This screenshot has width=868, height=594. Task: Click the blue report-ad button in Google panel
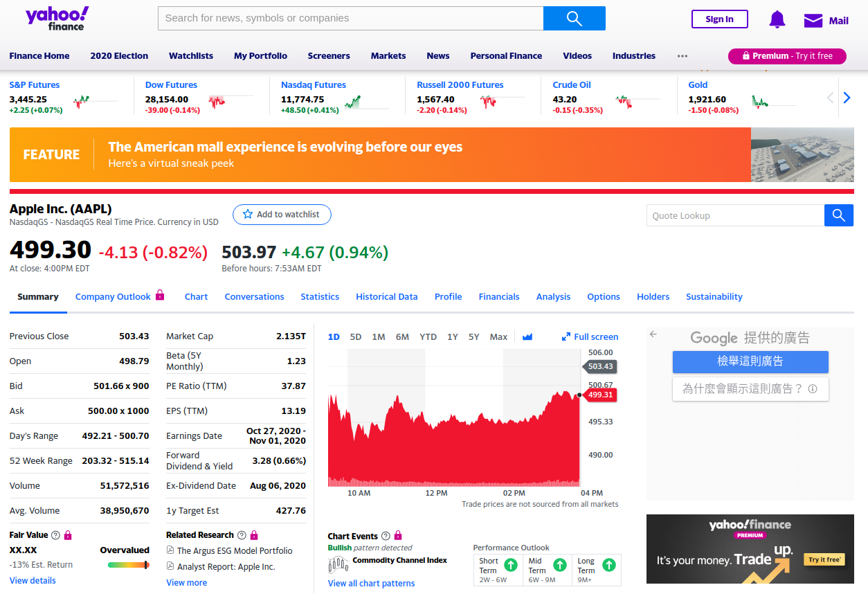tap(750, 361)
